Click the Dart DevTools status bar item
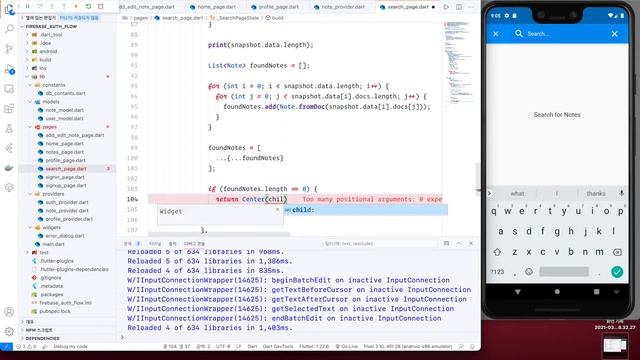Image resolution: width=640 pixels, height=360 pixels. click(278, 347)
